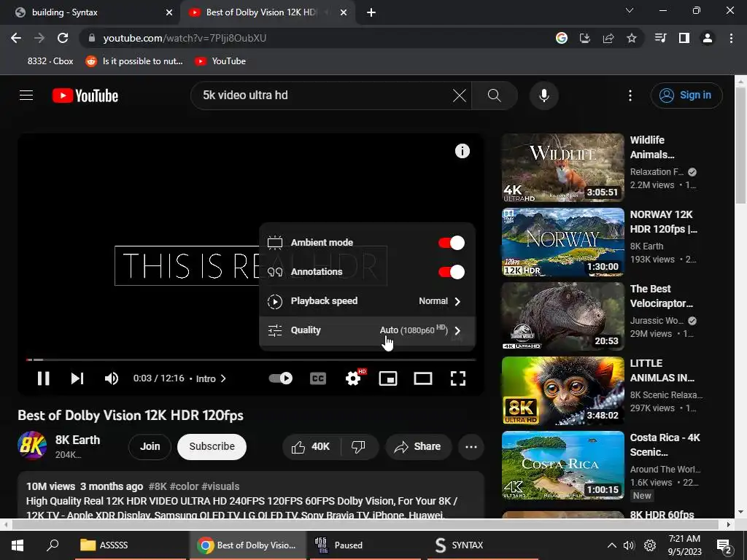Seek using the video progress bar
This screenshot has width=747, height=560.
click(x=251, y=359)
